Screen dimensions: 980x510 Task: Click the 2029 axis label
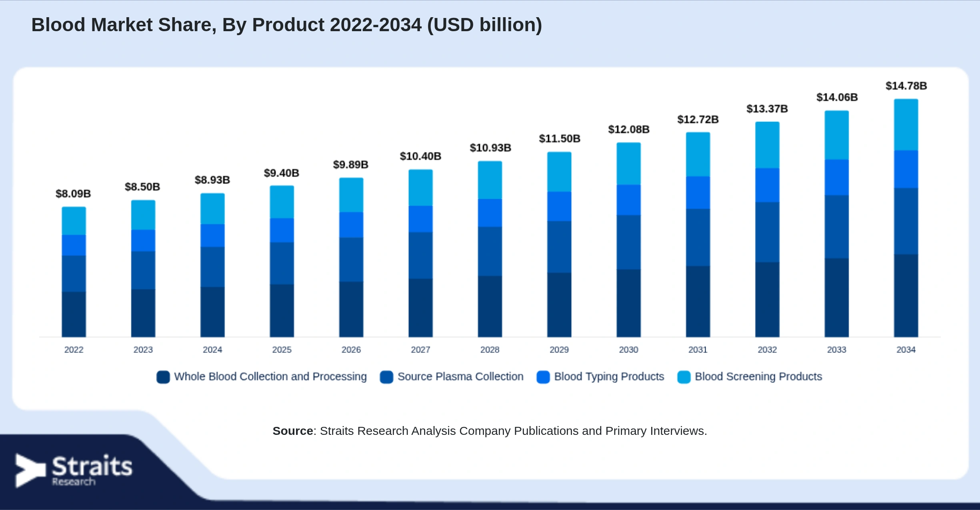click(x=559, y=350)
